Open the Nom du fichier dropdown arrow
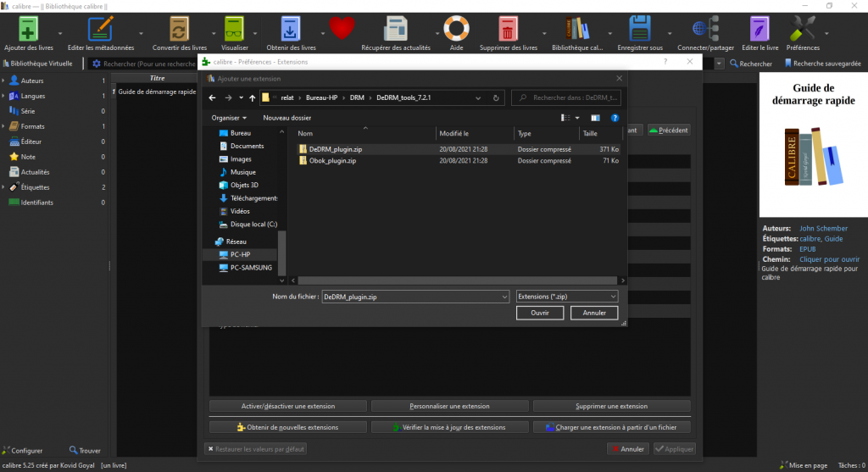 click(504, 297)
